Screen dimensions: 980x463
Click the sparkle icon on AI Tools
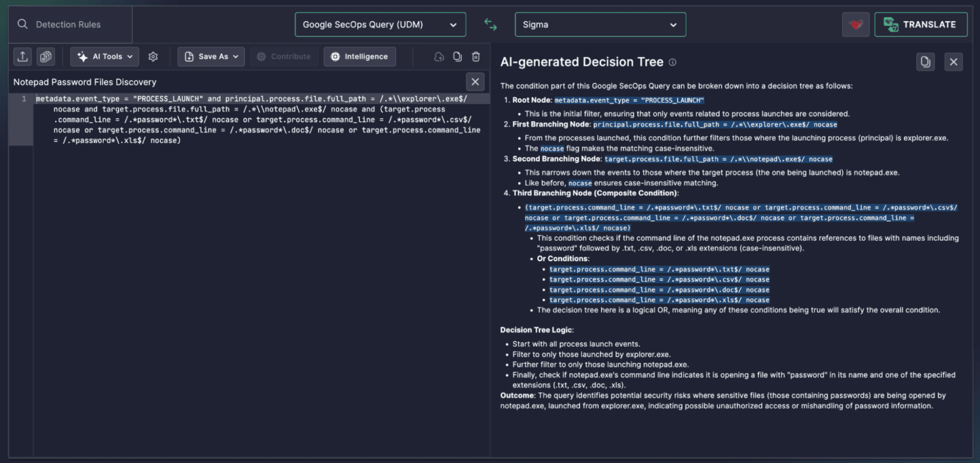click(x=82, y=56)
